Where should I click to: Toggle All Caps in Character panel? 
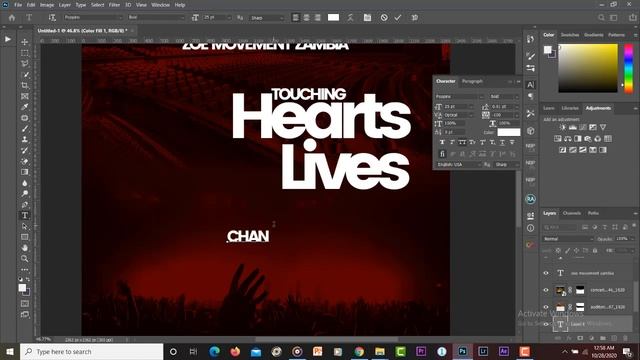tap(462, 142)
